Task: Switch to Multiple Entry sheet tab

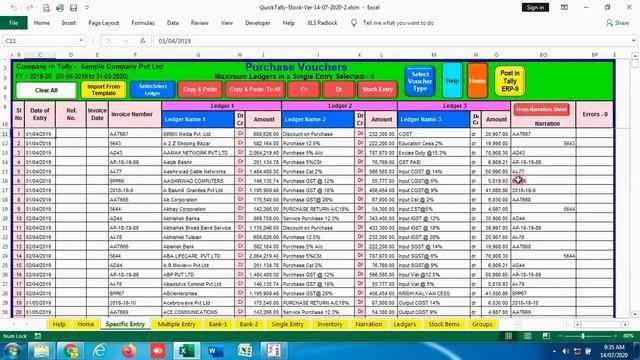Action: click(x=176, y=324)
